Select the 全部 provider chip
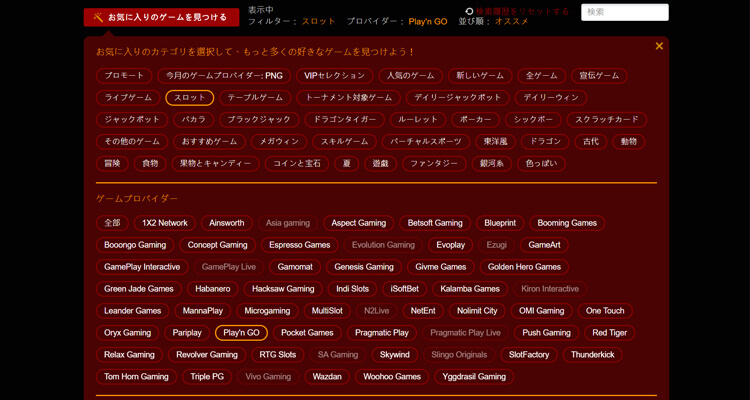750x400 pixels. (112, 223)
